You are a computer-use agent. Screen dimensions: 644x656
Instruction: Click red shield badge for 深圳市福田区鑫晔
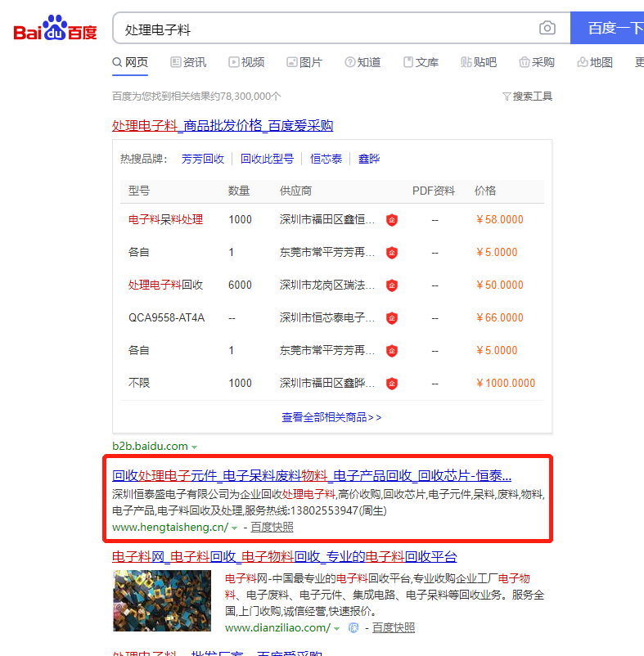click(392, 384)
